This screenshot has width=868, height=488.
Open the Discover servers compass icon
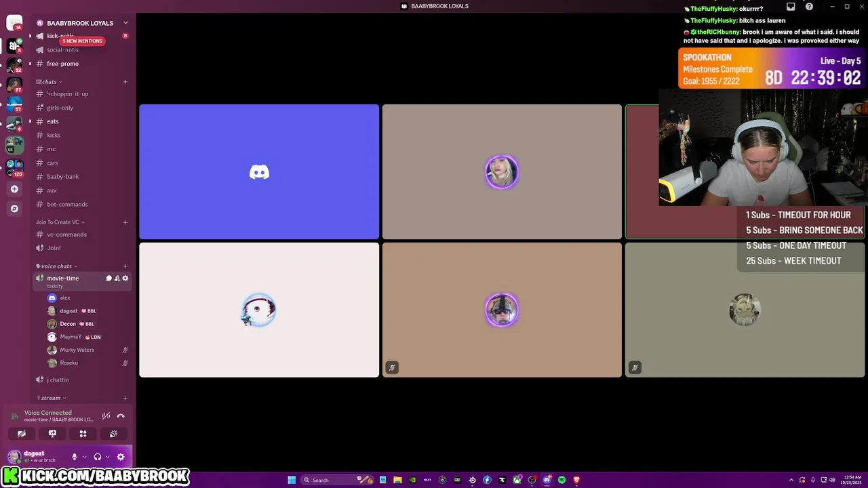pos(14,209)
